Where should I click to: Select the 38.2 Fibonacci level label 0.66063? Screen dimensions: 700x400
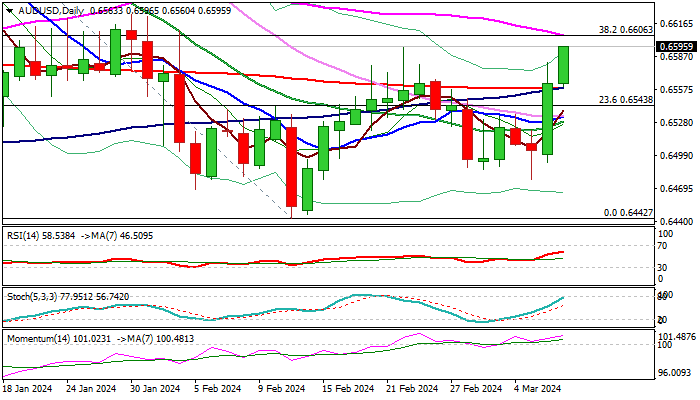[x=625, y=29]
